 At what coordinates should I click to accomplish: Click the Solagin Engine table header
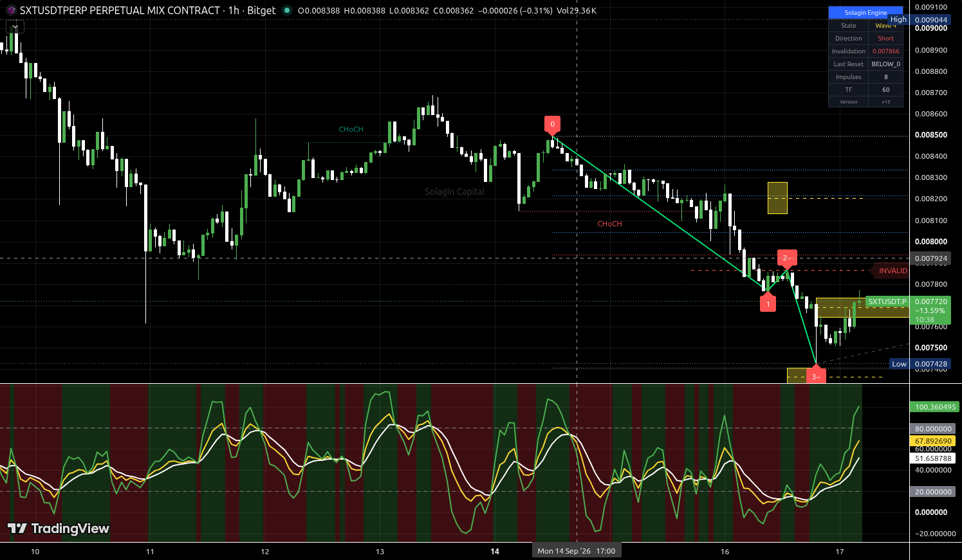(x=865, y=12)
